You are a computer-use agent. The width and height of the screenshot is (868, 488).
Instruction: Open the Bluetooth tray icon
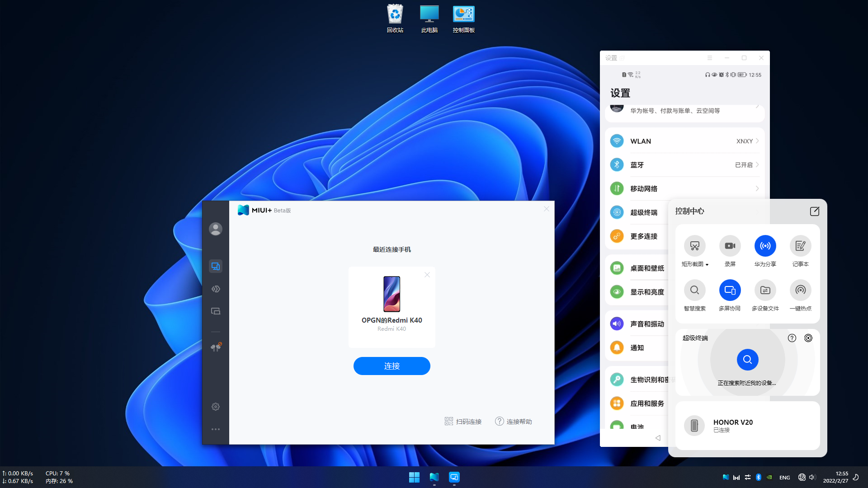[759, 477]
